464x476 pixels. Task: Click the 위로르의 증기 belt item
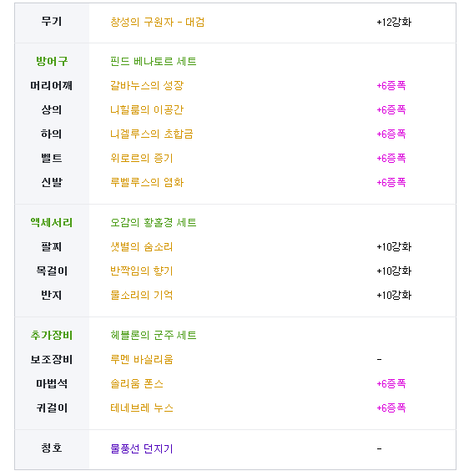[142, 159]
